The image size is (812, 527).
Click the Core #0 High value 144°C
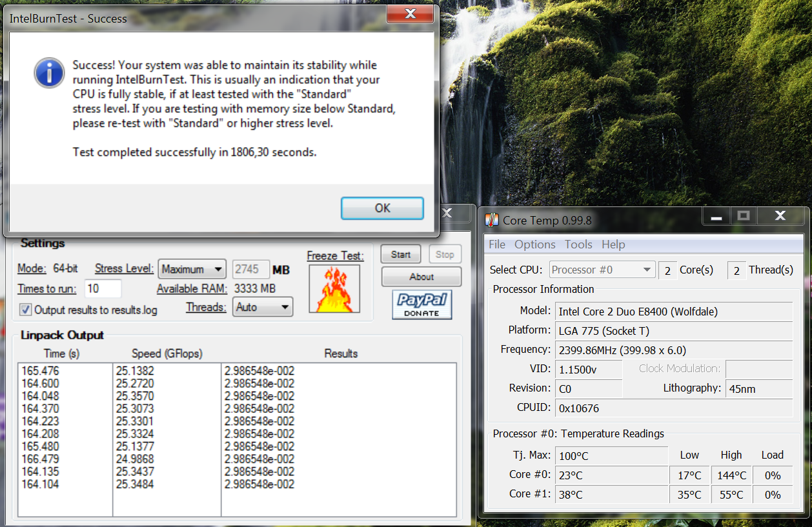[x=731, y=475]
